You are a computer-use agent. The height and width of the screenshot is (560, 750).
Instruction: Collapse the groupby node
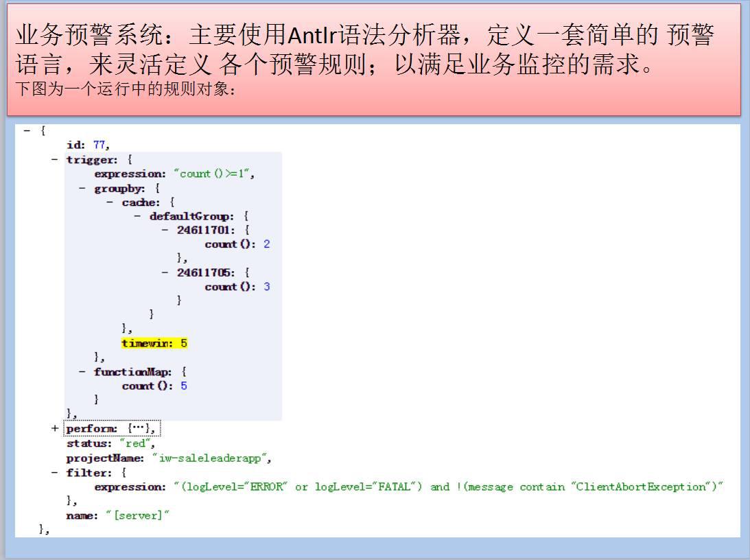point(82,188)
